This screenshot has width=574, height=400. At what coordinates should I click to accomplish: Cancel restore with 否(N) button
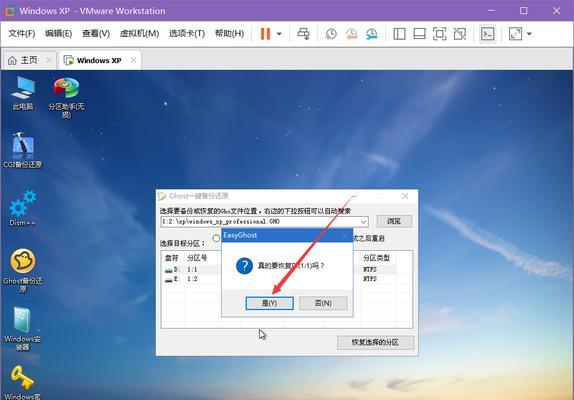(x=323, y=303)
